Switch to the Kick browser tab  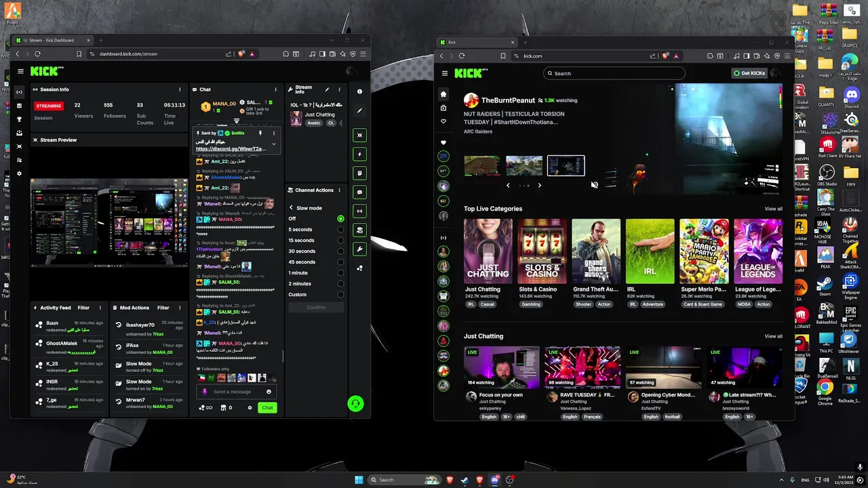(478, 42)
